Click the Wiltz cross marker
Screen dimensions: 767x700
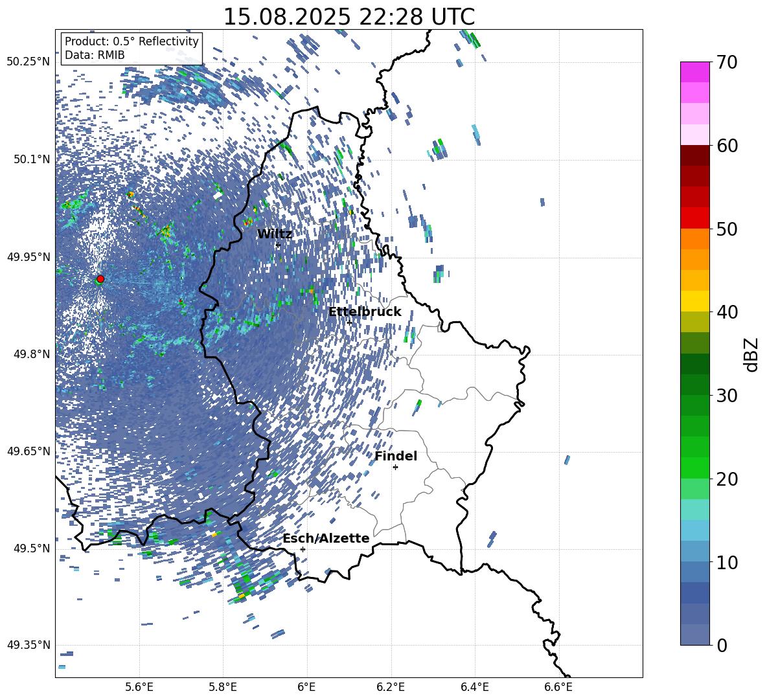(x=278, y=245)
